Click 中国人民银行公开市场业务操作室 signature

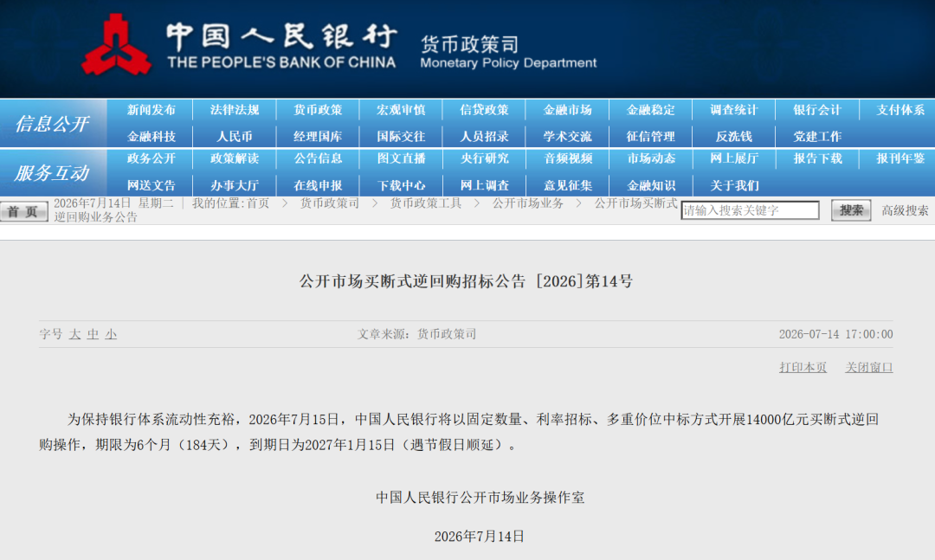tap(480, 498)
